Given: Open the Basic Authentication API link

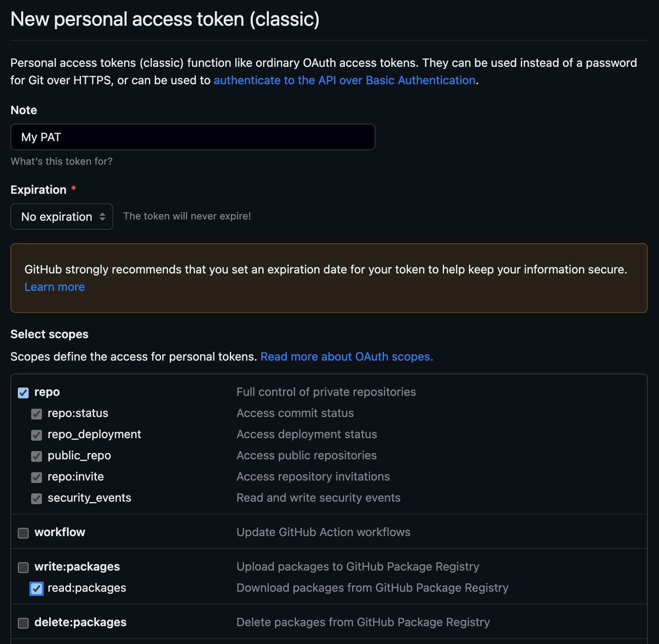Looking at the screenshot, I should (x=344, y=80).
